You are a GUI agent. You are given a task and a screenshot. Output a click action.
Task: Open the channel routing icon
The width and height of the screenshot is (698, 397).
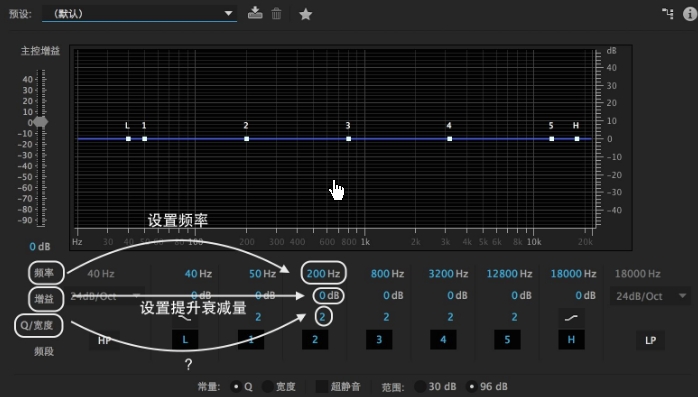pos(668,14)
